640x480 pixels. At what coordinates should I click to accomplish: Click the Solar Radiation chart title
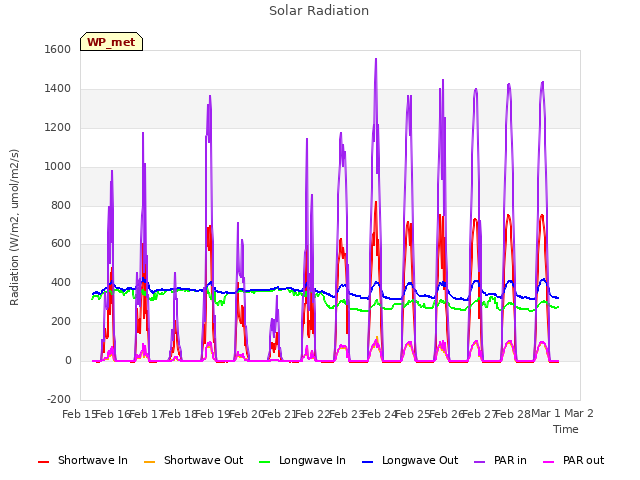pyautogui.click(x=319, y=11)
